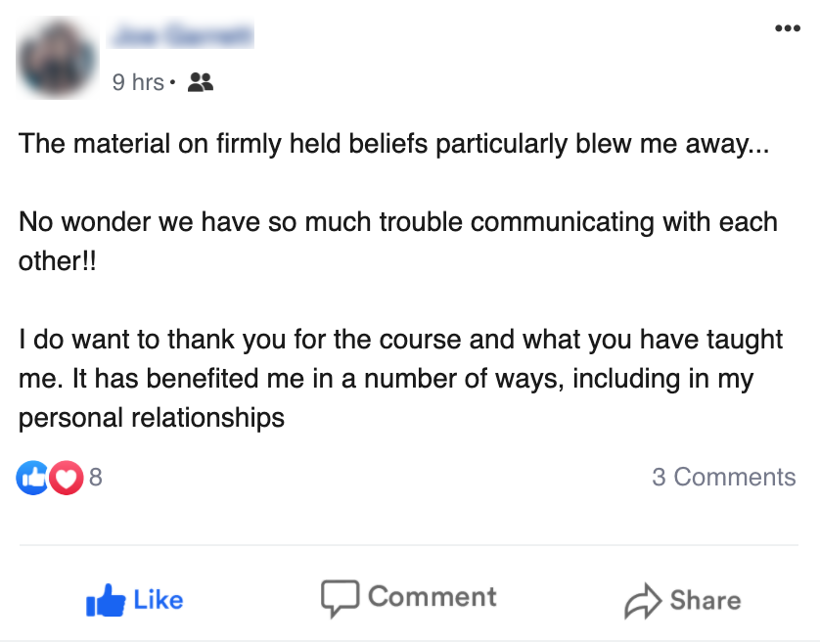Click the divider line above Like button
Screen dimensions: 820x644
click(410, 545)
